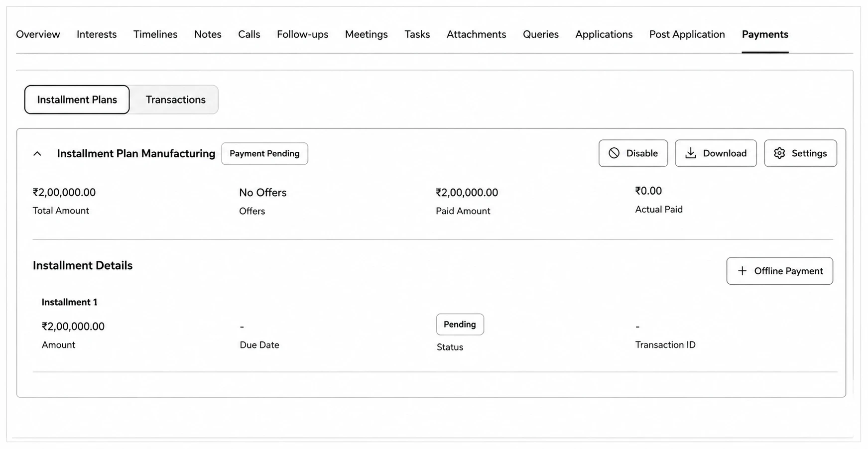Open the Tasks tab
Image resolution: width=868 pixels, height=449 pixels.
click(417, 34)
